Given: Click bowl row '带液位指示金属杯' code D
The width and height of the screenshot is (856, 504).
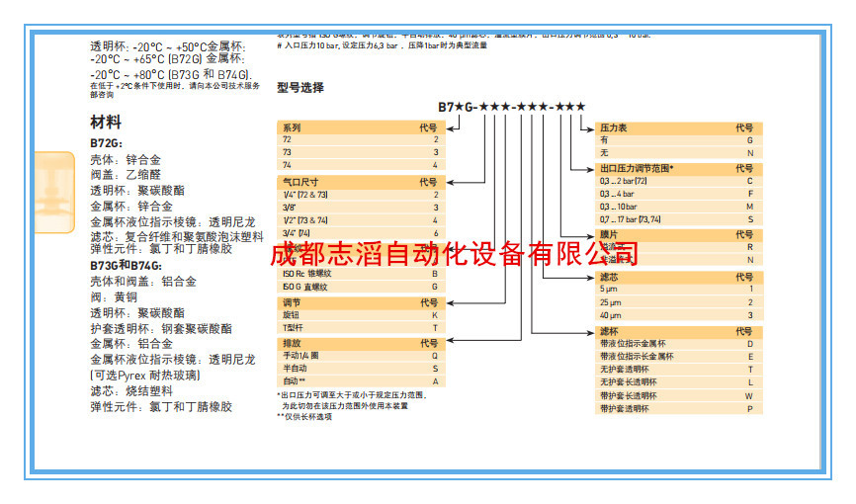Looking at the screenshot, I should tap(679, 344).
